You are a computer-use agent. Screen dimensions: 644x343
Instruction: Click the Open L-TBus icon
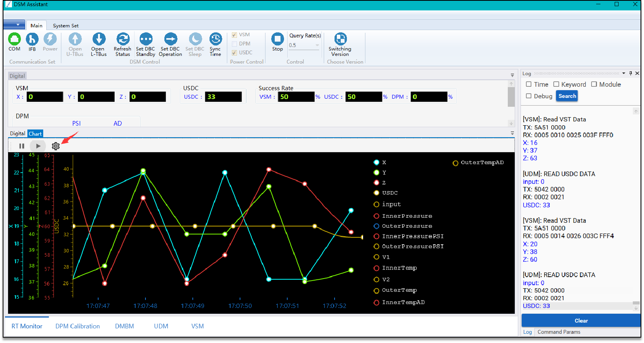(x=99, y=39)
